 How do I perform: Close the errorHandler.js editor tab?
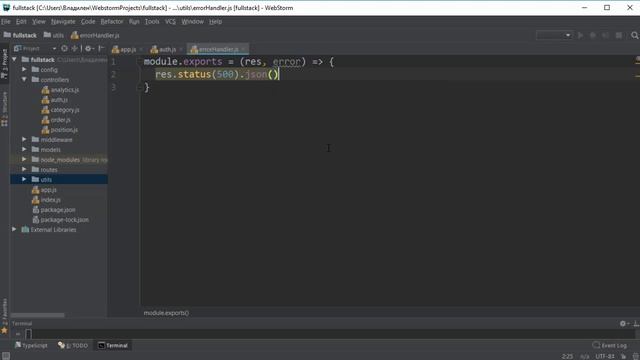tap(244, 49)
